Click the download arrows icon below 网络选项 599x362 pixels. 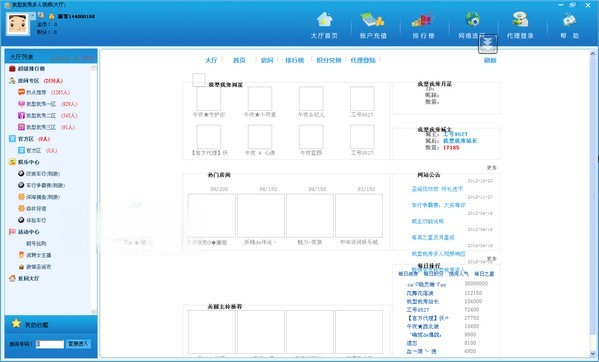point(488,44)
